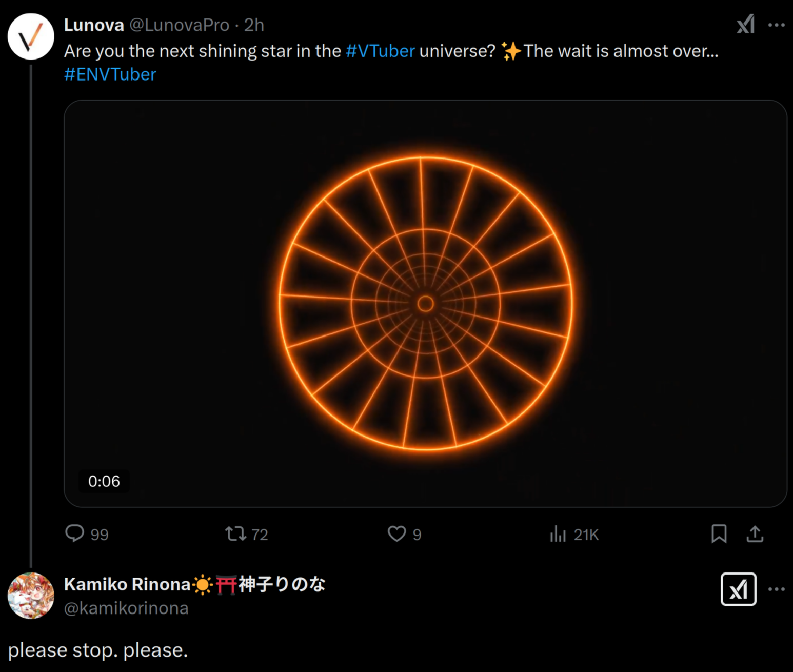Click the Lunova display name

click(94, 25)
